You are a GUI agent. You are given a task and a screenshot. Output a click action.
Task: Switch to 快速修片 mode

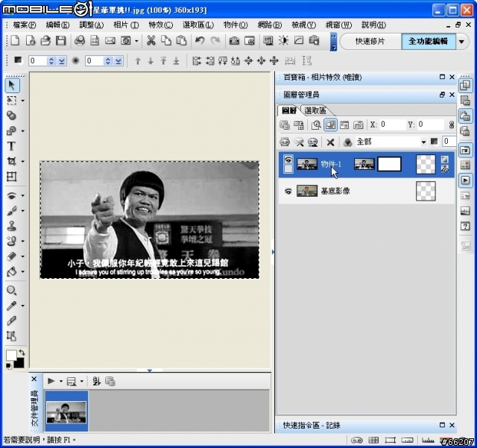pyautogui.click(x=370, y=42)
